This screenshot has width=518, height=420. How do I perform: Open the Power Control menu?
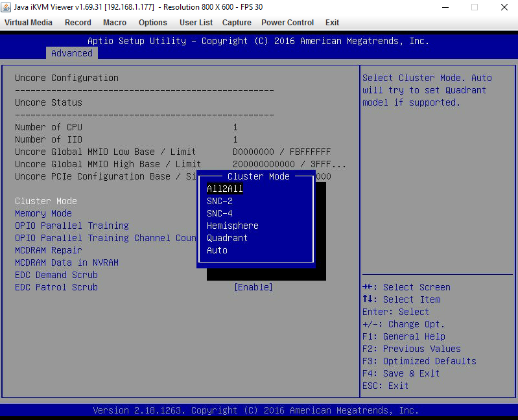tap(287, 23)
